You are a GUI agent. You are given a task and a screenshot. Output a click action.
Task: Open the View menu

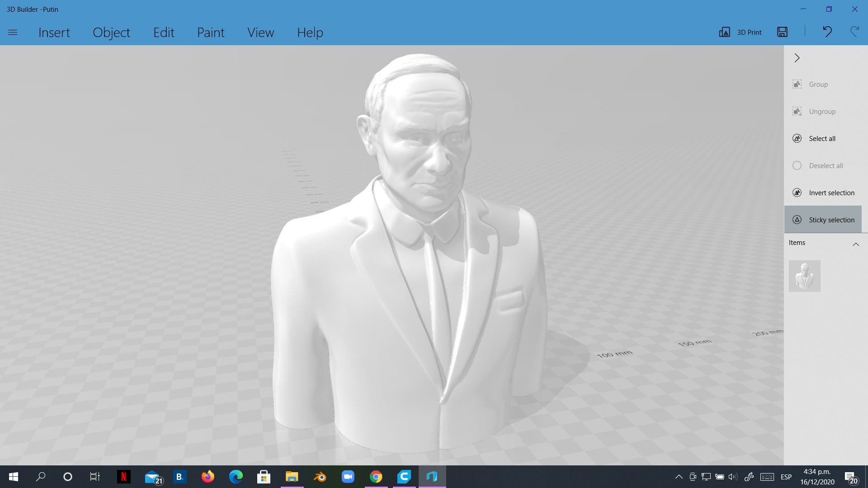click(x=260, y=33)
